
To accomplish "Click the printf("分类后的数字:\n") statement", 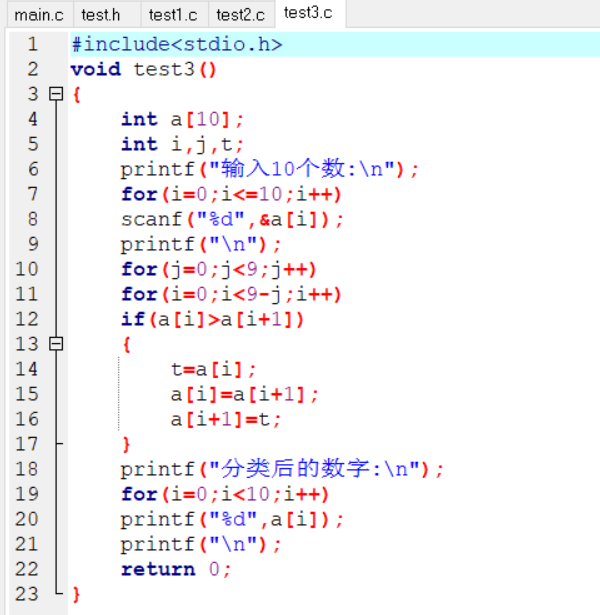I will coord(282,469).
